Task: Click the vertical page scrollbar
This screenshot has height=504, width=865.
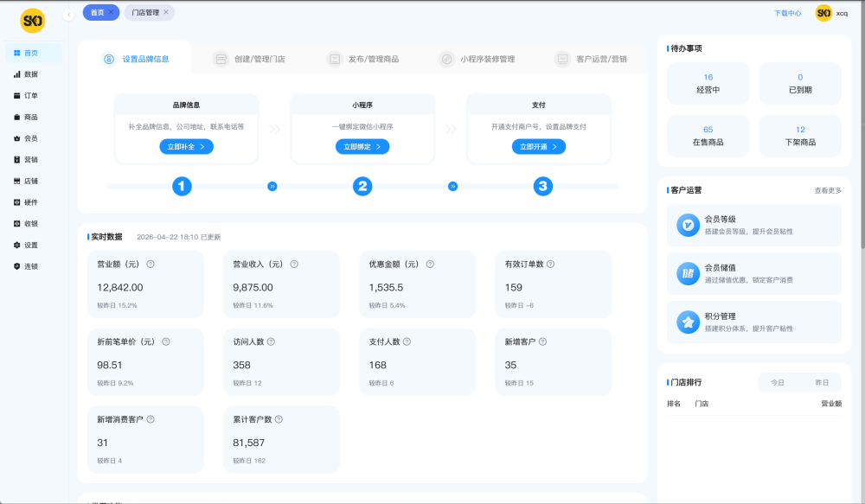Action: click(862, 132)
